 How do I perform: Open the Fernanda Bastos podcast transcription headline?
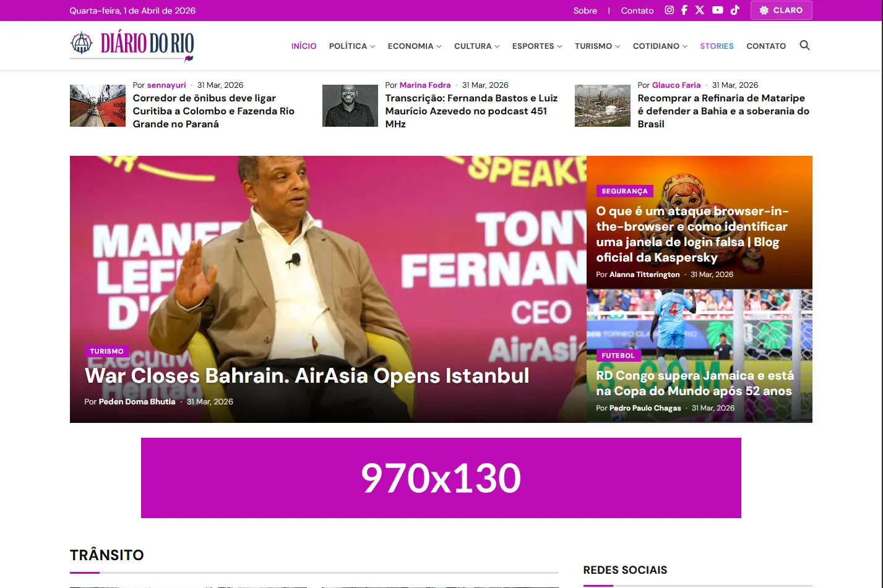click(472, 111)
